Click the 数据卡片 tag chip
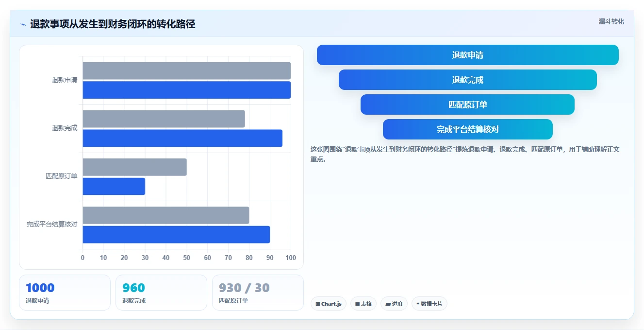 click(429, 304)
